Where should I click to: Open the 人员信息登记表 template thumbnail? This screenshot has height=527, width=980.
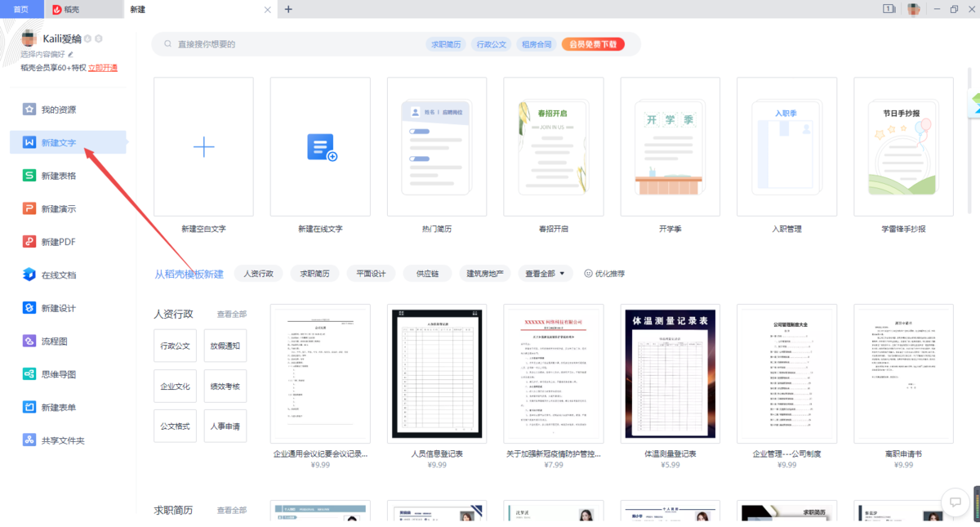436,373
